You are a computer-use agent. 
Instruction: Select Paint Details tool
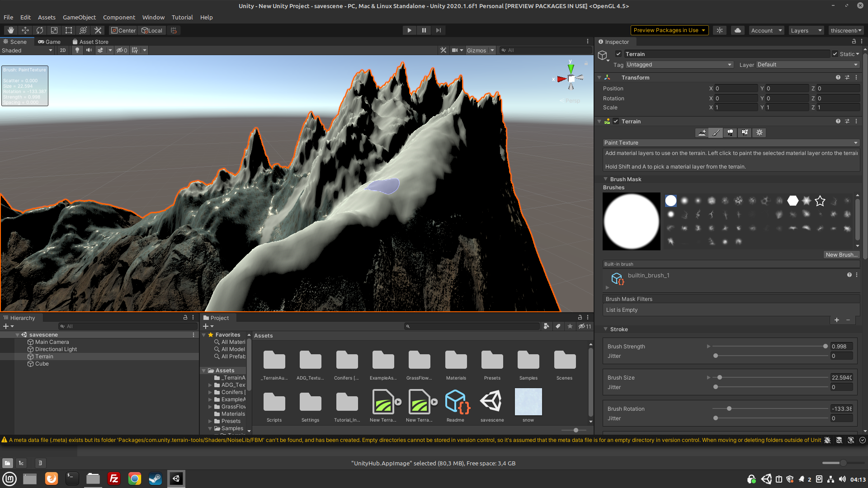pos(745,132)
